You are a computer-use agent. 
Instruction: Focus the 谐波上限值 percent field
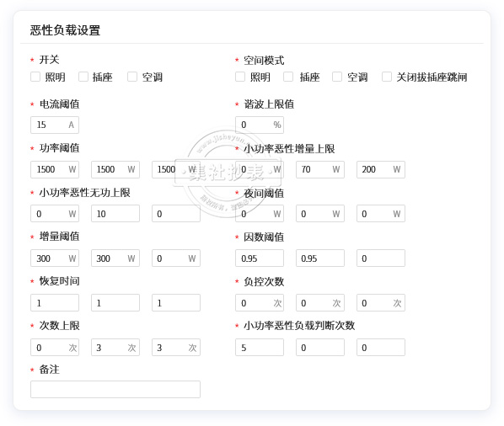coord(260,125)
